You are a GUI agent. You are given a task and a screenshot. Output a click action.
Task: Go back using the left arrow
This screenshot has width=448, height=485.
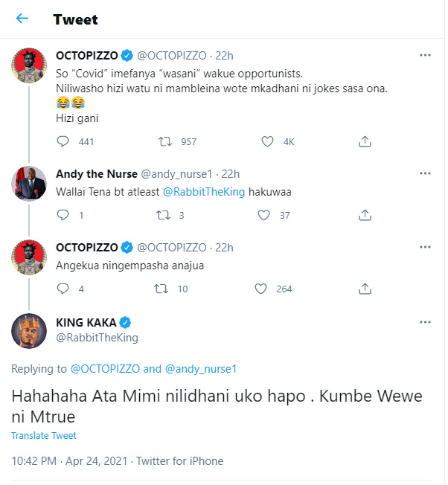point(22,19)
